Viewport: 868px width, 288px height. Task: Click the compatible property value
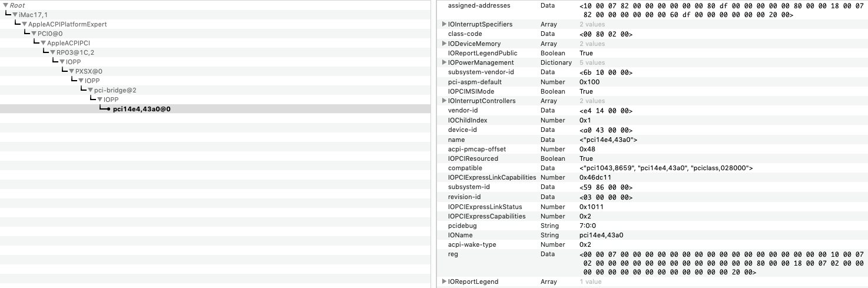pos(666,168)
